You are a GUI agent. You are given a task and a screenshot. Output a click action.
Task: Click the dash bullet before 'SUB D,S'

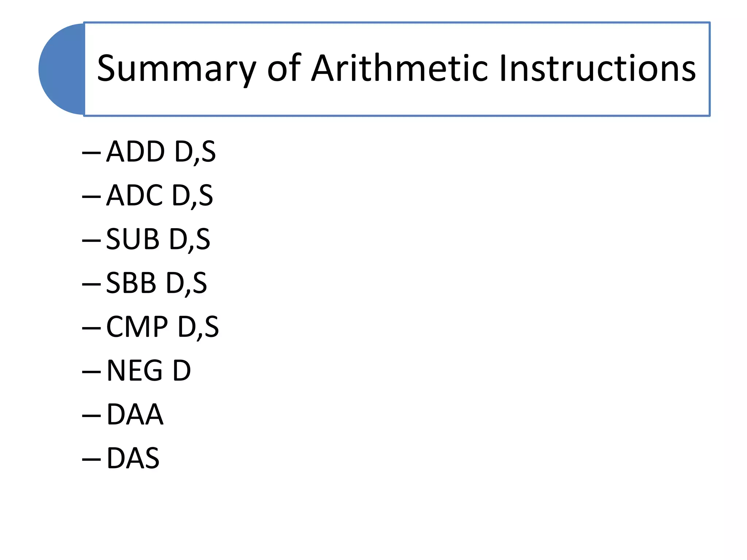[x=92, y=241]
